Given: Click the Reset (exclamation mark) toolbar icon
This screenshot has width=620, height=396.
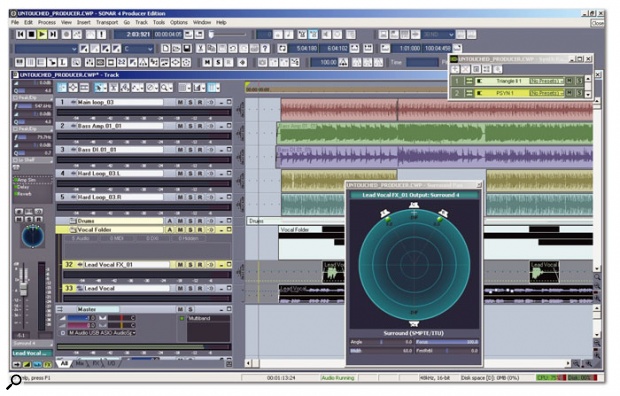Looking at the screenshot, I should pos(102,34).
